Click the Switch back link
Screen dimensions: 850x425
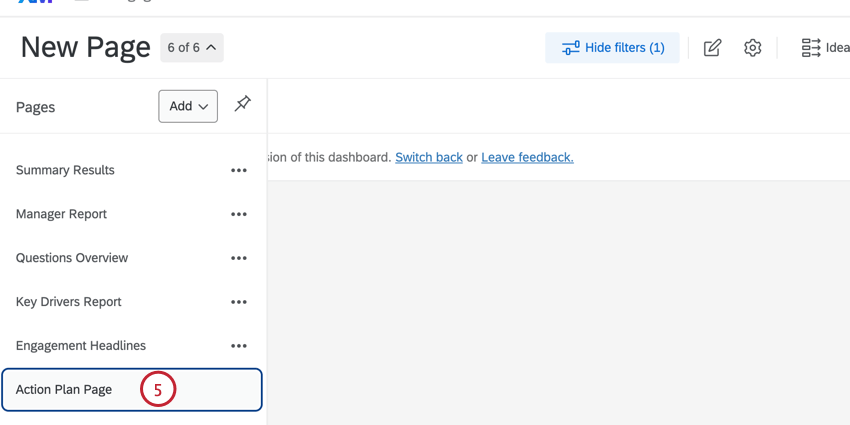[x=429, y=157]
